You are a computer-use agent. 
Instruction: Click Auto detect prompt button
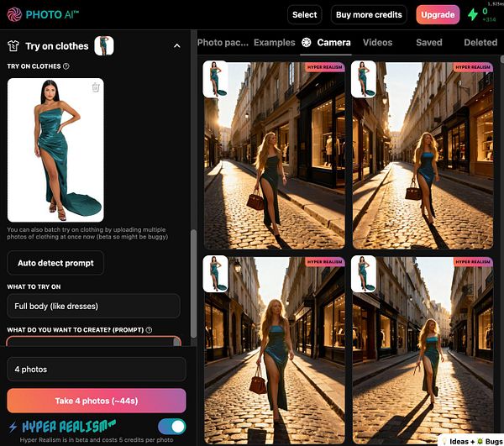55,263
